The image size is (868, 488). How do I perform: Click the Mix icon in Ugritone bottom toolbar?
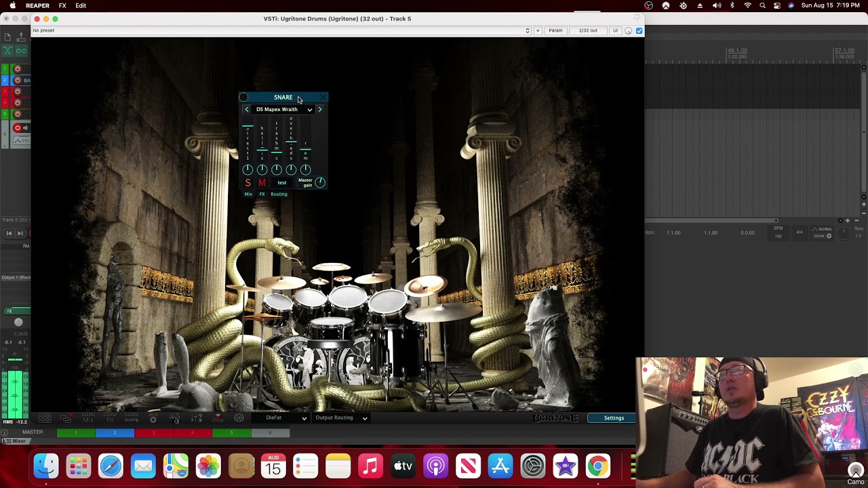[88, 419]
